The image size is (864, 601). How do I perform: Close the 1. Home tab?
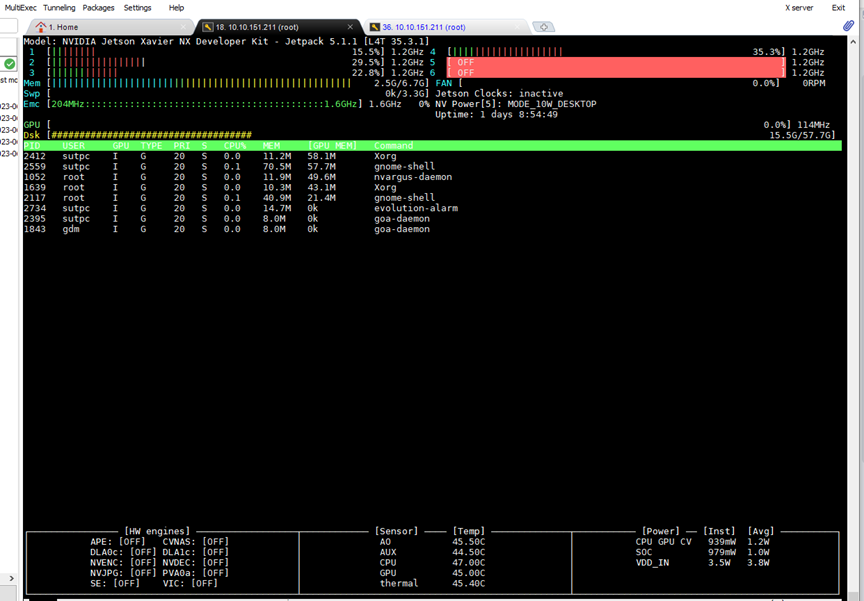183,26
